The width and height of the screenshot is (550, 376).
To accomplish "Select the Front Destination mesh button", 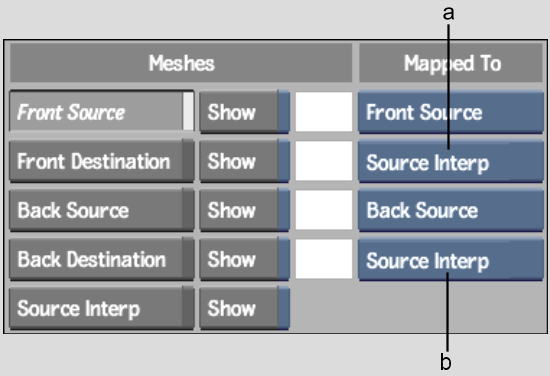I will pos(101,161).
